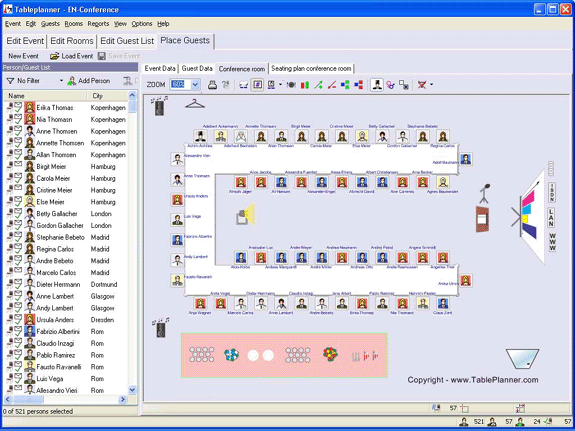This screenshot has width=575, height=431.
Task: Click the overlapping squares icon in toolbar
Action: pyautogui.click(x=404, y=85)
